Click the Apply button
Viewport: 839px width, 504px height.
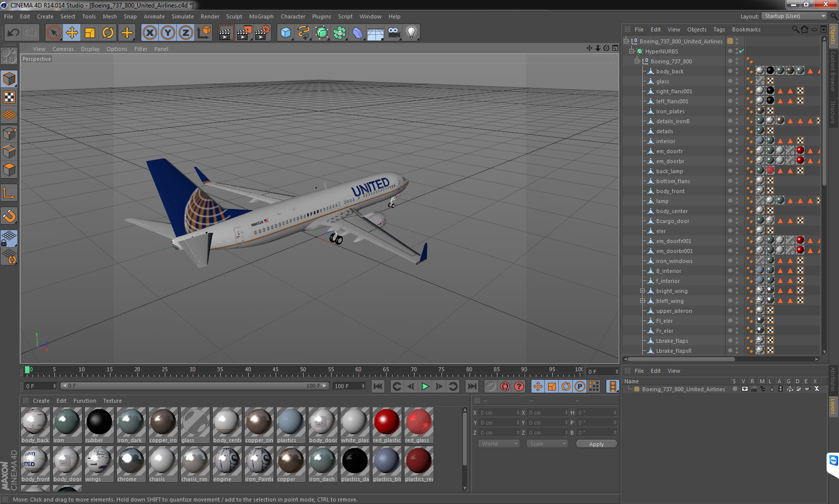tap(596, 444)
